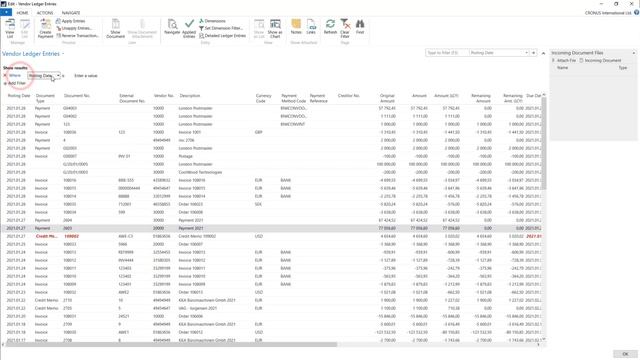This screenshot has height=360, width=640.
Task: Click Document Type column header
Action: click(45, 98)
